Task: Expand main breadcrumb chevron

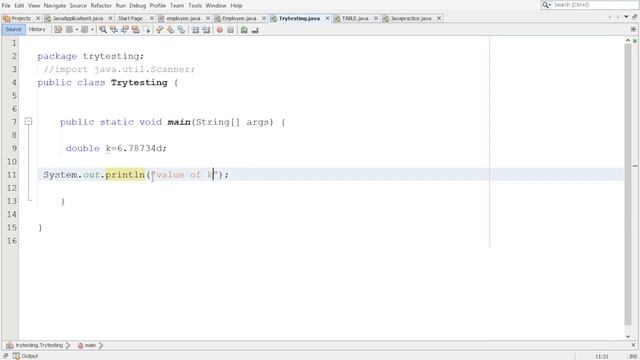Action: 101,345
